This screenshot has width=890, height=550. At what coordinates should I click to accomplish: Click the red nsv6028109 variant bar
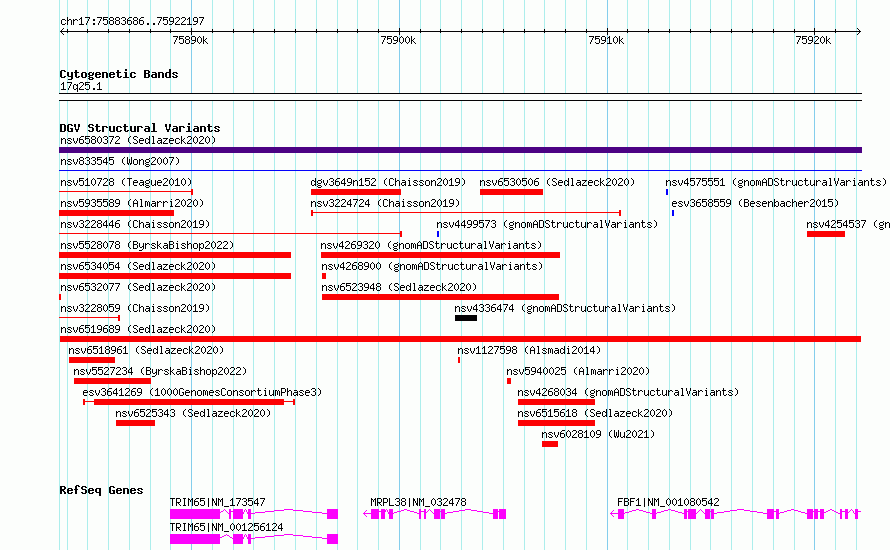[550, 444]
